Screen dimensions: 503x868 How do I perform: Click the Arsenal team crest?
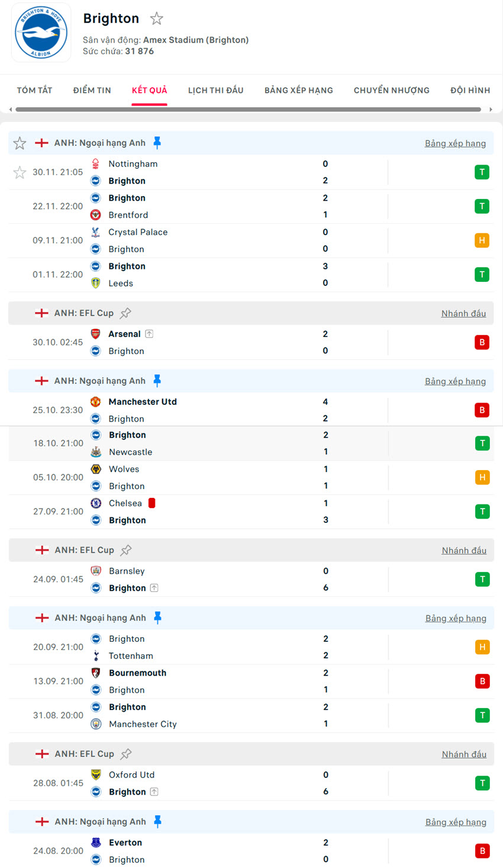pos(95,334)
